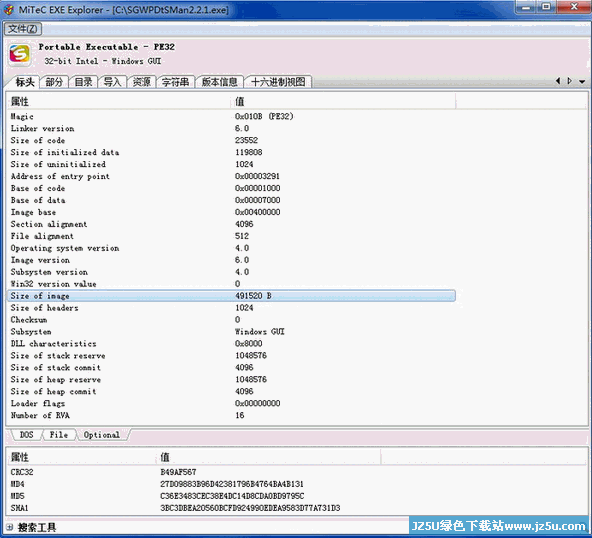Select the Optional header tab
This screenshot has height=538, width=592.
(102, 435)
